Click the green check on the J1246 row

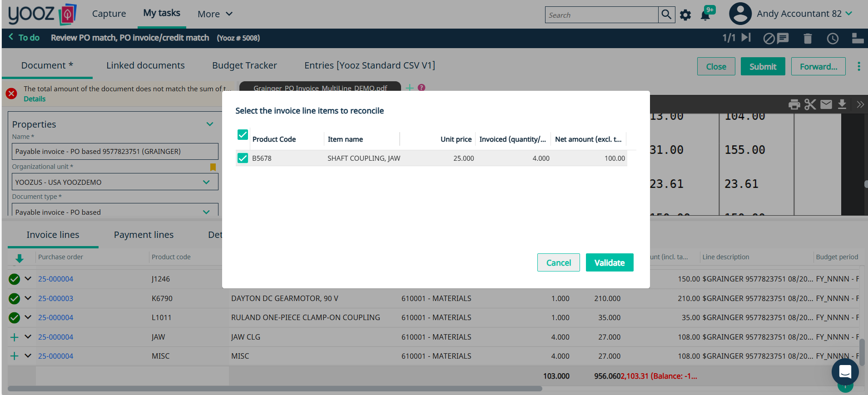tap(15, 279)
